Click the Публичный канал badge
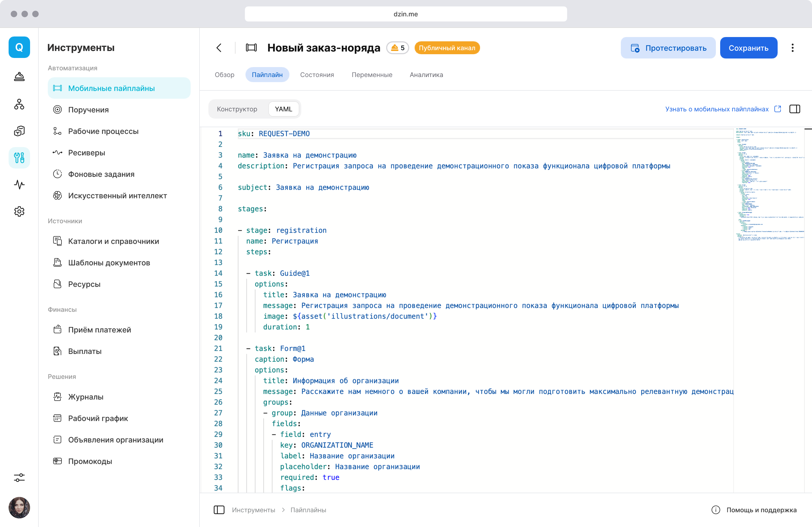The image size is (812, 527). pos(447,48)
